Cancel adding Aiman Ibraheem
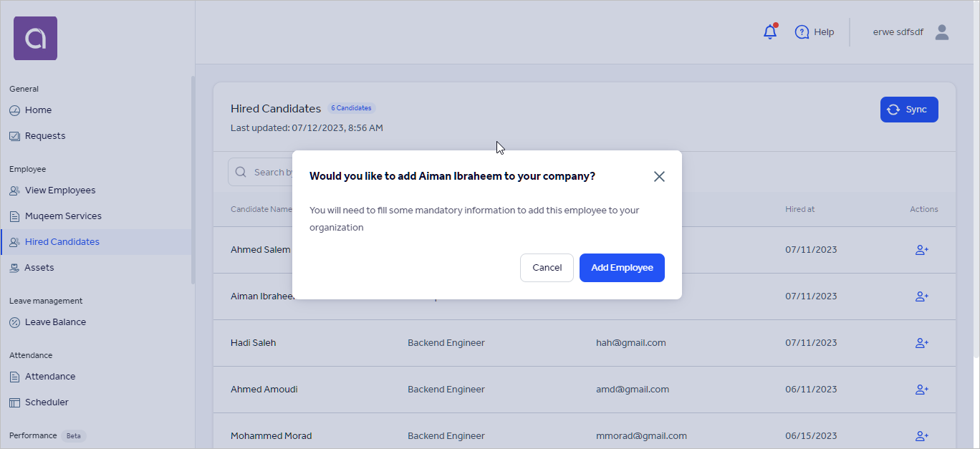This screenshot has height=449, width=980. pyautogui.click(x=547, y=267)
